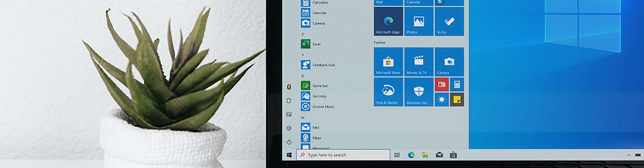
Task: Click the Task View taskbar icon
Action: click(397, 155)
